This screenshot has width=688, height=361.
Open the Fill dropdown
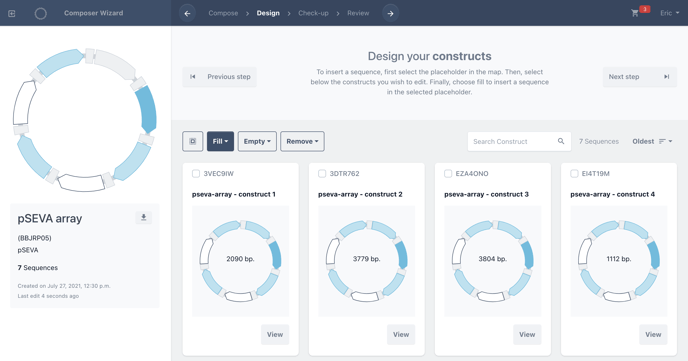click(220, 141)
